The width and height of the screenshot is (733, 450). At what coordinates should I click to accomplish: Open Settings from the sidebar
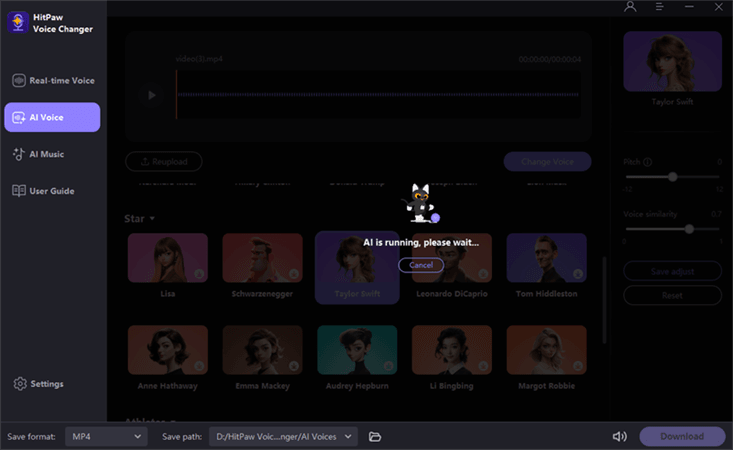click(38, 384)
